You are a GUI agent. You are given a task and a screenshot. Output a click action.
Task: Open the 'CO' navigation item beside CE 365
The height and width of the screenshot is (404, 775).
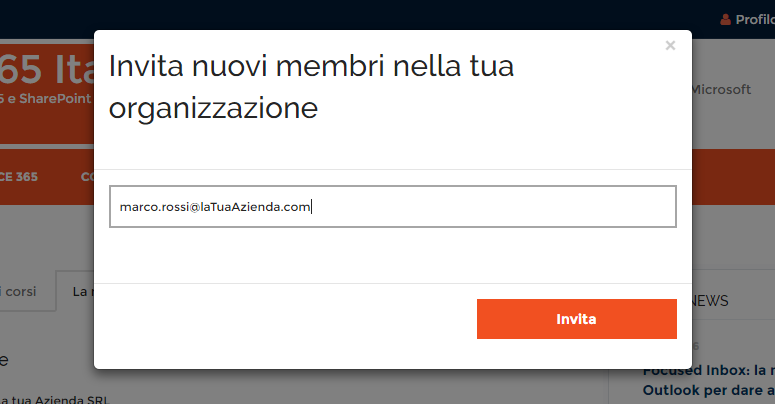click(x=87, y=177)
